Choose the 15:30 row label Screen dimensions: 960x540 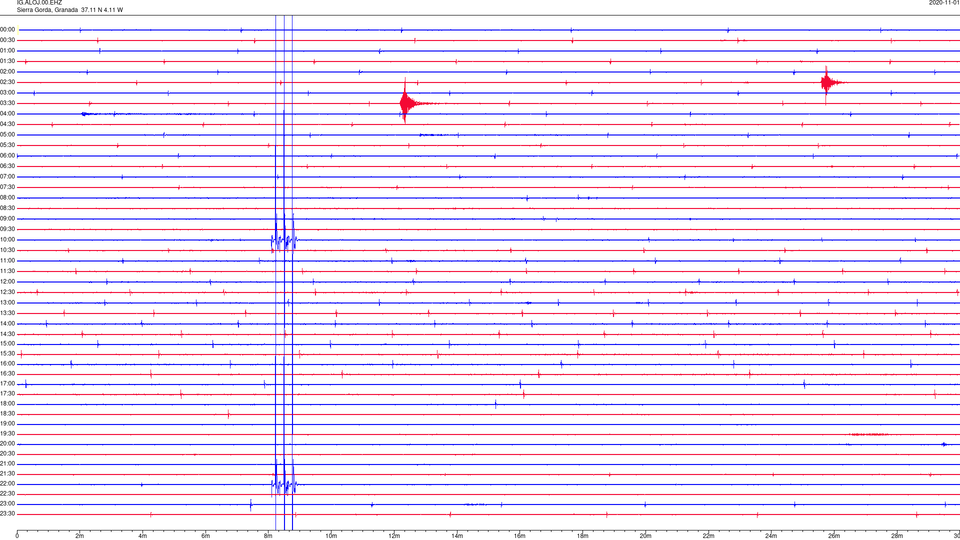click(x=7, y=354)
